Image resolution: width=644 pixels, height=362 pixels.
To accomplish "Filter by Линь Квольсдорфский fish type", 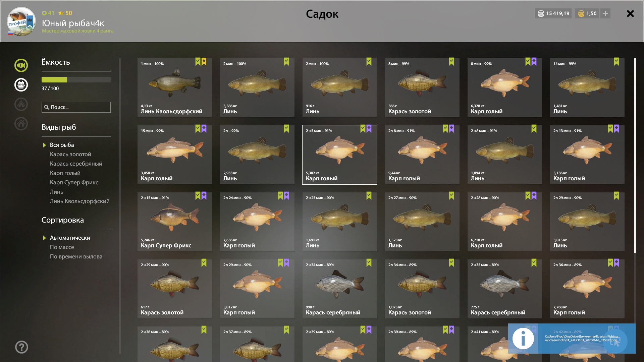I will pos(80,201).
